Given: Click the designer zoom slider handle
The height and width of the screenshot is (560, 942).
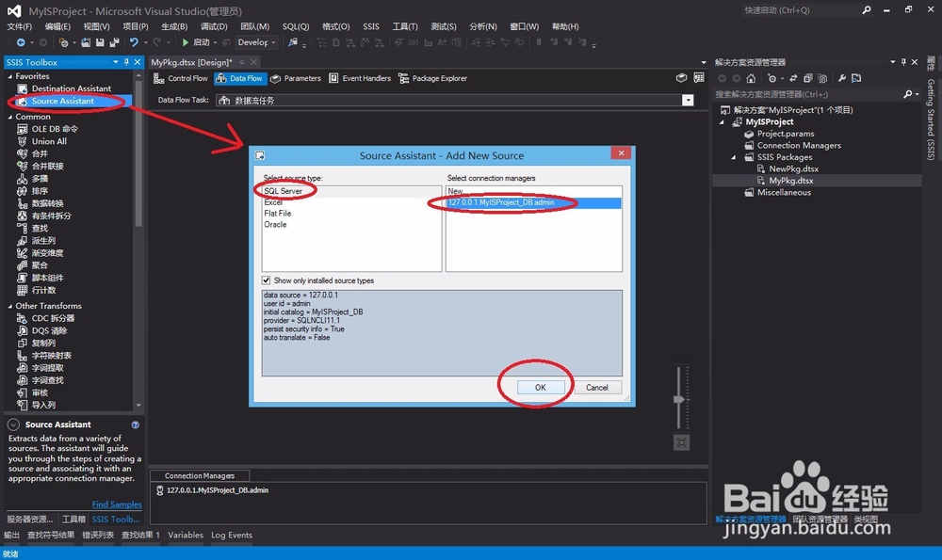Looking at the screenshot, I should pyautogui.click(x=679, y=400).
